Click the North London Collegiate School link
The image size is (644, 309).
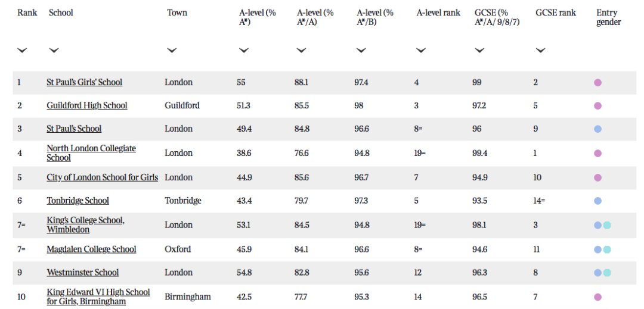click(x=91, y=153)
